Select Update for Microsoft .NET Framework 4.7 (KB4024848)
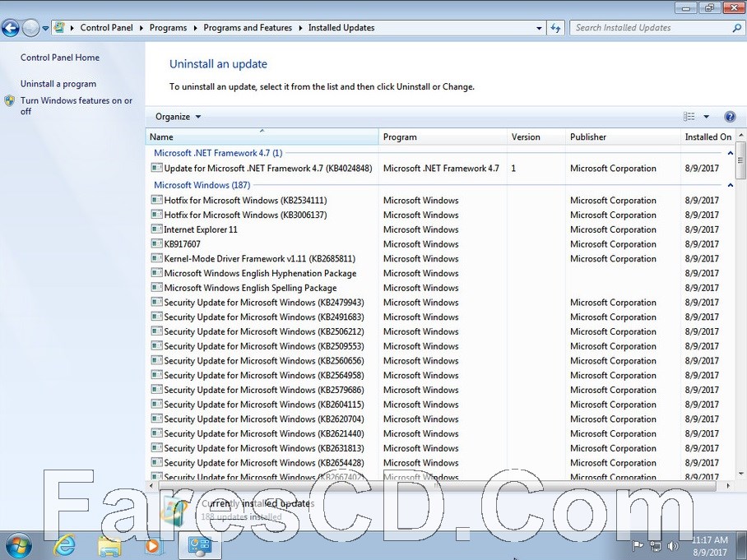The image size is (747, 560). [x=268, y=168]
